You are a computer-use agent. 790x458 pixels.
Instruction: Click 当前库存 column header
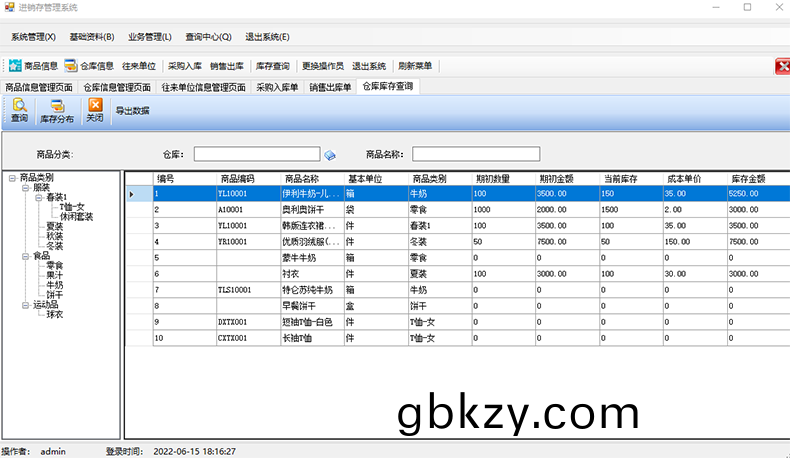pos(631,179)
